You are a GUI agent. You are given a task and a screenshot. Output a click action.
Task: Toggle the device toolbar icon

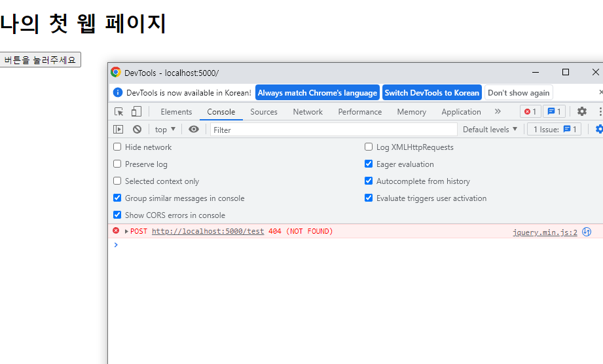(x=136, y=111)
